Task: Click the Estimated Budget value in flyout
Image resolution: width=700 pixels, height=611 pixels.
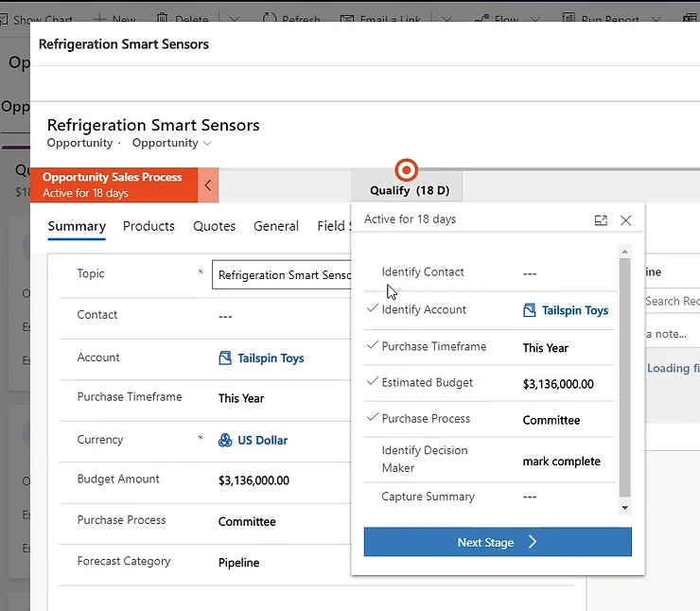Action: [558, 384]
